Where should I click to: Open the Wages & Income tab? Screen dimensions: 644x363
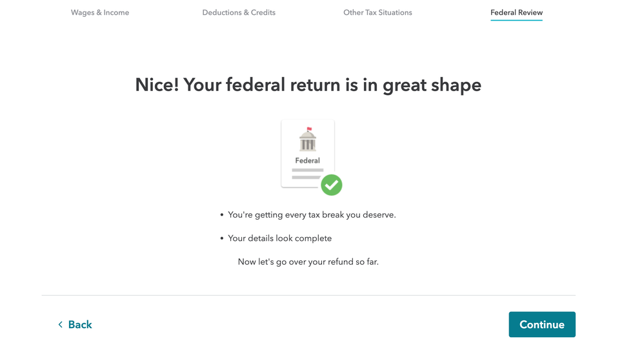point(100,12)
